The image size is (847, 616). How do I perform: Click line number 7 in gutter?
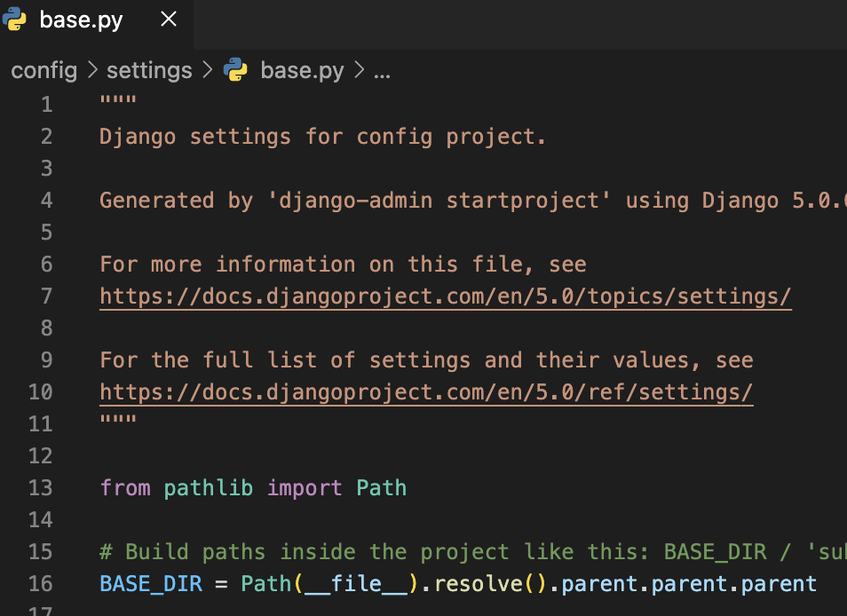[47, 296]
